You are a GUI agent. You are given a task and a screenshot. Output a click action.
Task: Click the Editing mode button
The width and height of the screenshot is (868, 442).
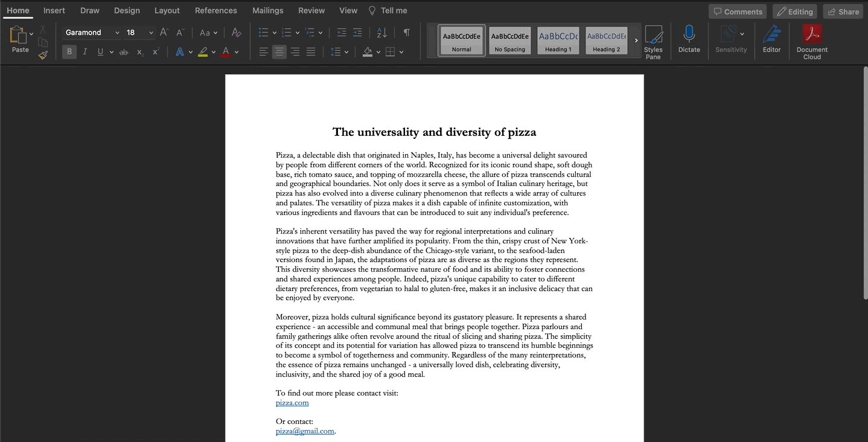795,11
